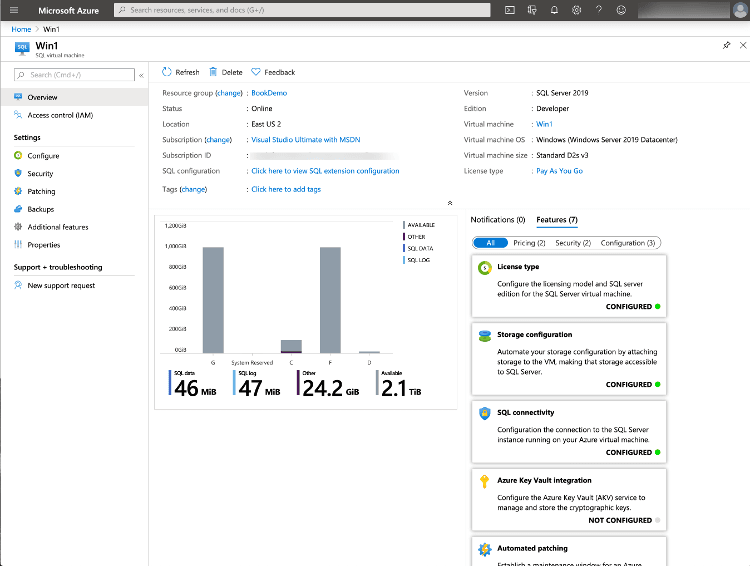The width and height of the screenshot is (750, 566).
Task: Collapse the left sidebar menu
Action: tap(140, 75)
